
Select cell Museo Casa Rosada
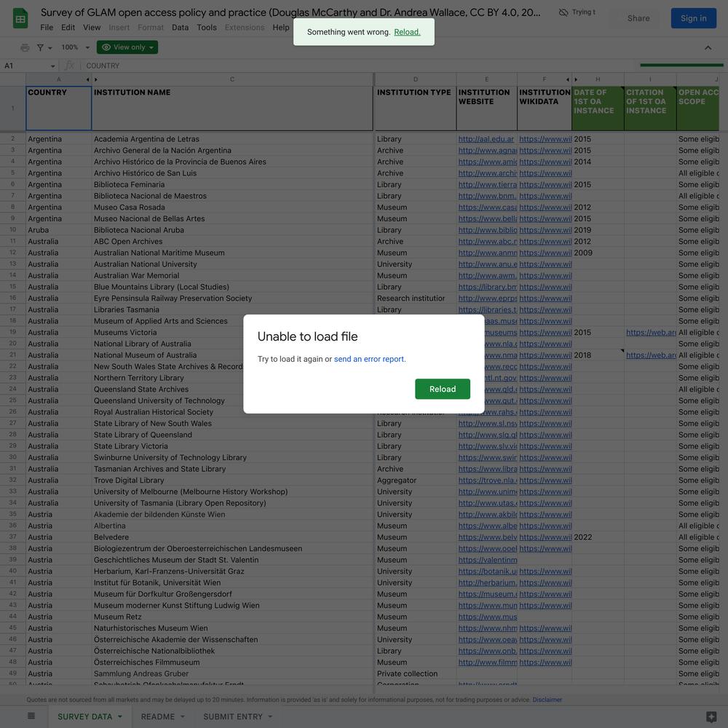pos(233,207)
